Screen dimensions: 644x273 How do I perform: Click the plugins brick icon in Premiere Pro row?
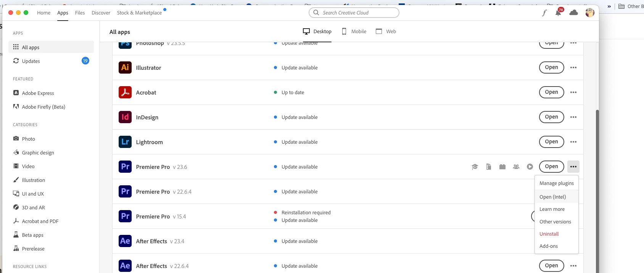point(502,167)
